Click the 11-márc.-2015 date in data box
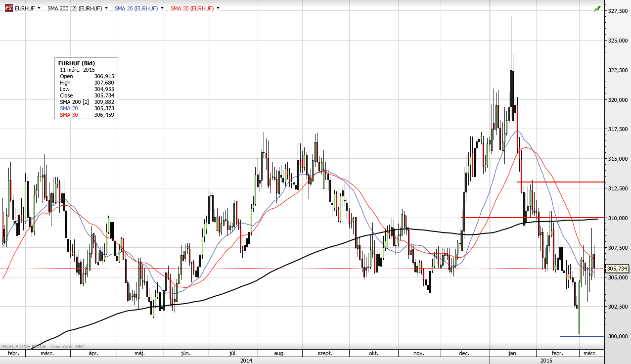Screen dimensions: 631x364 click(77, 70)
